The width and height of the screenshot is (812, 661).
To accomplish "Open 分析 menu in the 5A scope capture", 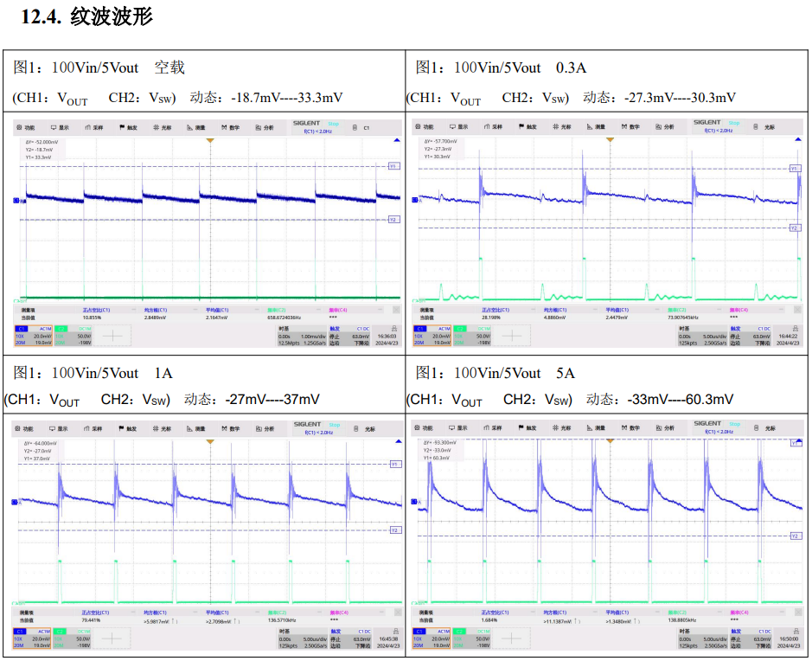I will [665, 428].
